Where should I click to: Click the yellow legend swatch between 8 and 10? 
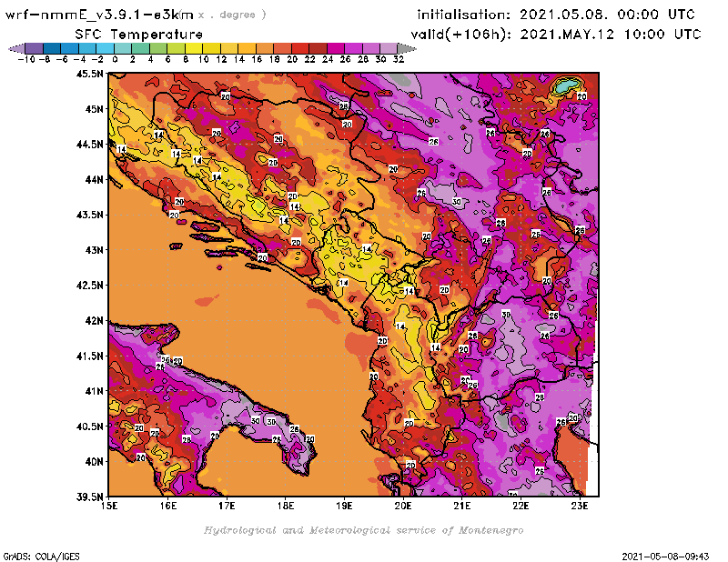coord(193,48)
